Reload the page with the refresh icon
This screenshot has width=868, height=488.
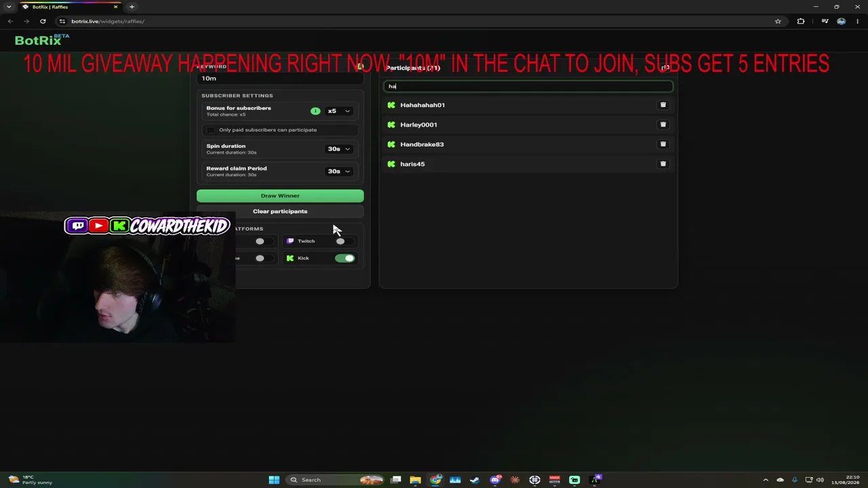click(x=43, y=21)
